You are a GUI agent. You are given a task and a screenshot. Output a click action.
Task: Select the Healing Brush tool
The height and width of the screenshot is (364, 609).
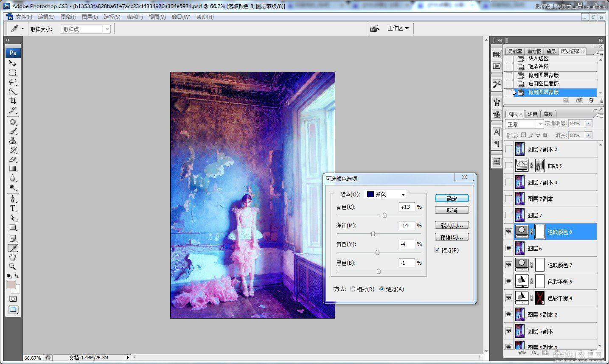(x=13, y=122)
